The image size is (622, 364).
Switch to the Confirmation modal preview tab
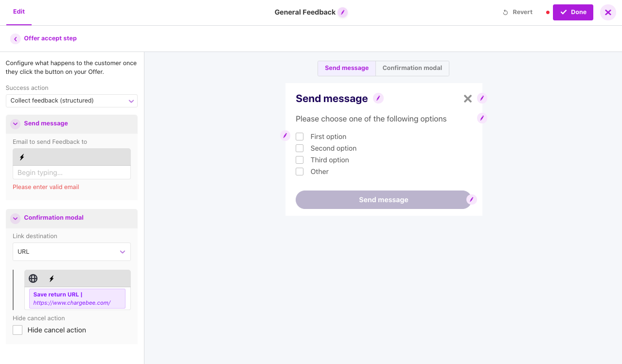click(x=412, y=68)
